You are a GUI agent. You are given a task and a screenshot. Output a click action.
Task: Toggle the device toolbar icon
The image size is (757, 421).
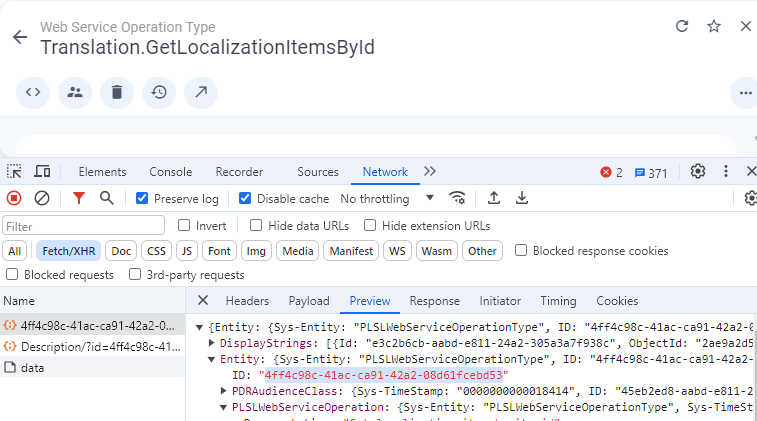(42, 172)
